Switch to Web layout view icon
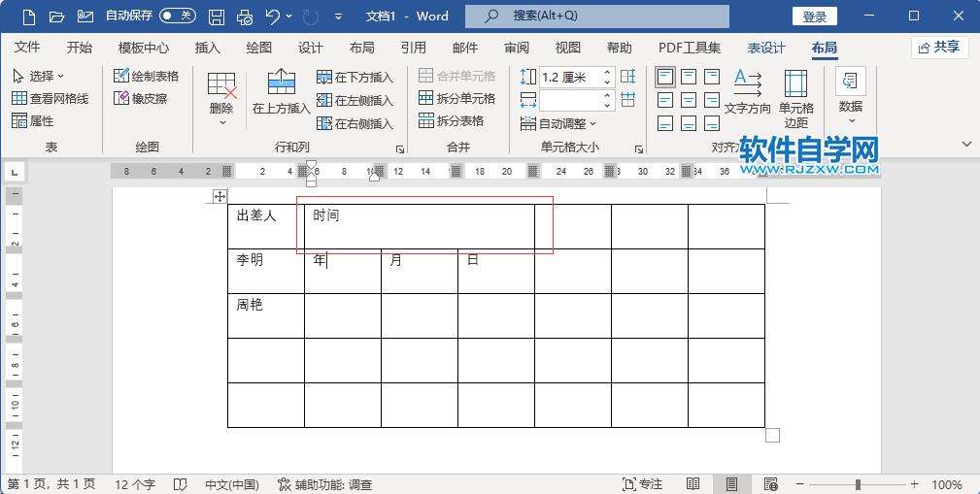Viewport: 980px width, 494px height. click(x=770, y=484)
